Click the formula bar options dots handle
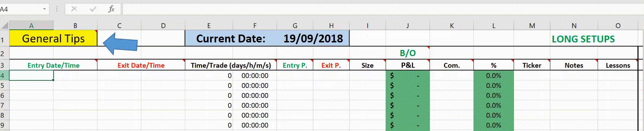 (x=57, y=9)
